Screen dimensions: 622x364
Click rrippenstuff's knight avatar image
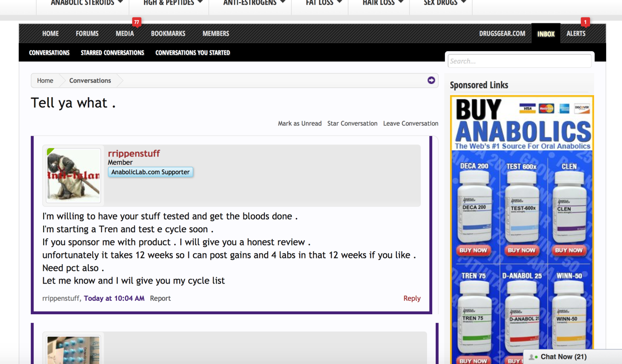(74, 175)
